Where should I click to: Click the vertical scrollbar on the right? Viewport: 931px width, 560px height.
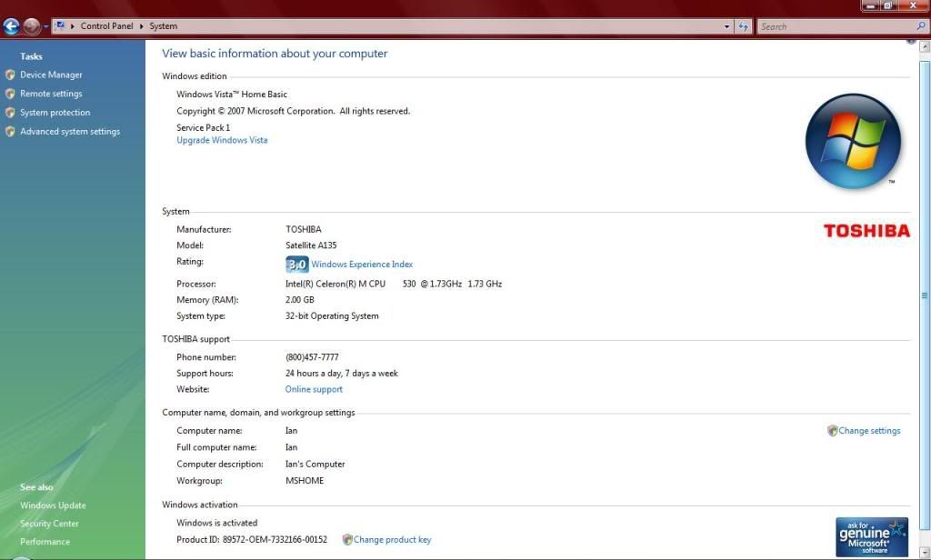coord(925,295)
